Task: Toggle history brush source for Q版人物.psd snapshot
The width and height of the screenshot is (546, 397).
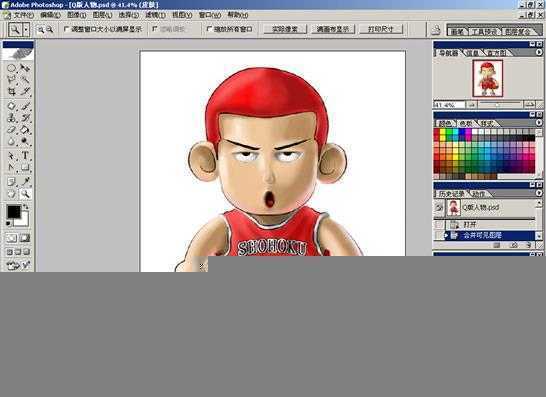Action: pyautogui.click(x=439, y=208)
